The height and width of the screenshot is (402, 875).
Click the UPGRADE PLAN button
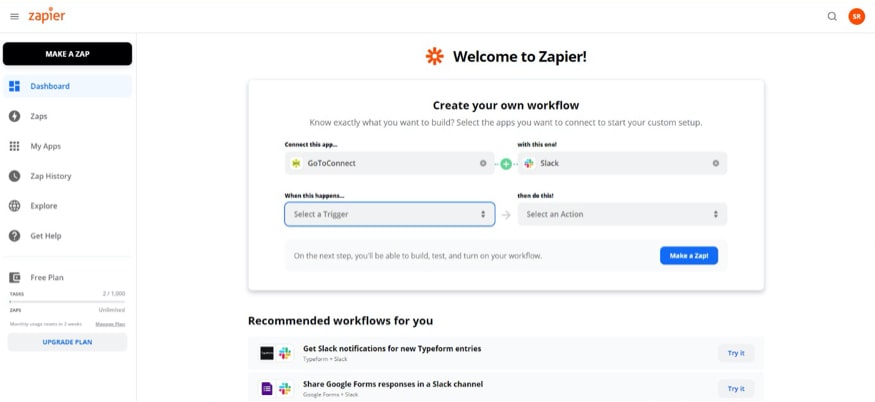coord(67,342)
